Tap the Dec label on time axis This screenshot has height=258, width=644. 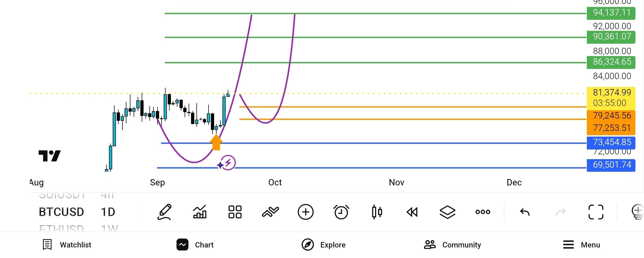pyautogui.click(x=514, y=183)
